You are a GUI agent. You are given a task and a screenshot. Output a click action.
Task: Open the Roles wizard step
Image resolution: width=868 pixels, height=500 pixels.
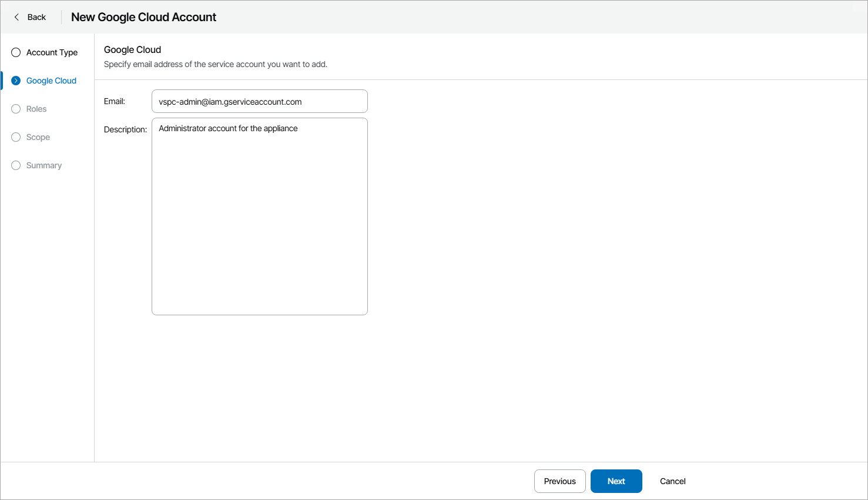click(x=36, y=109)
